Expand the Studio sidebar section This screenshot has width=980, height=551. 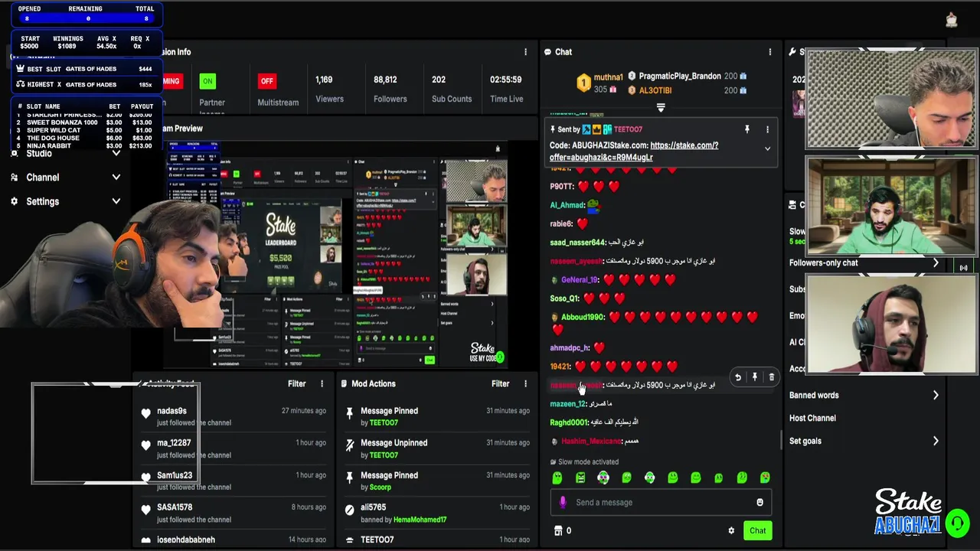(116, 153)
